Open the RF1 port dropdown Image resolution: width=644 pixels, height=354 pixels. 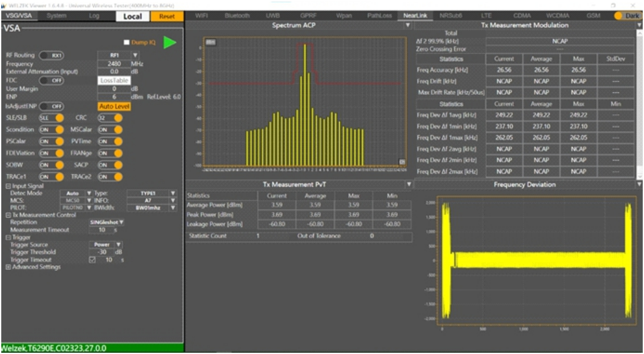135,55
